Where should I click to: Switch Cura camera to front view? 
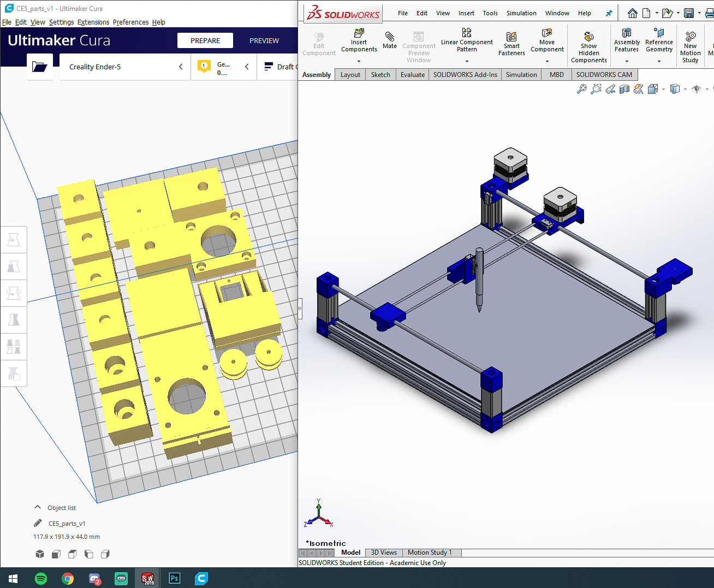[56, 554]
